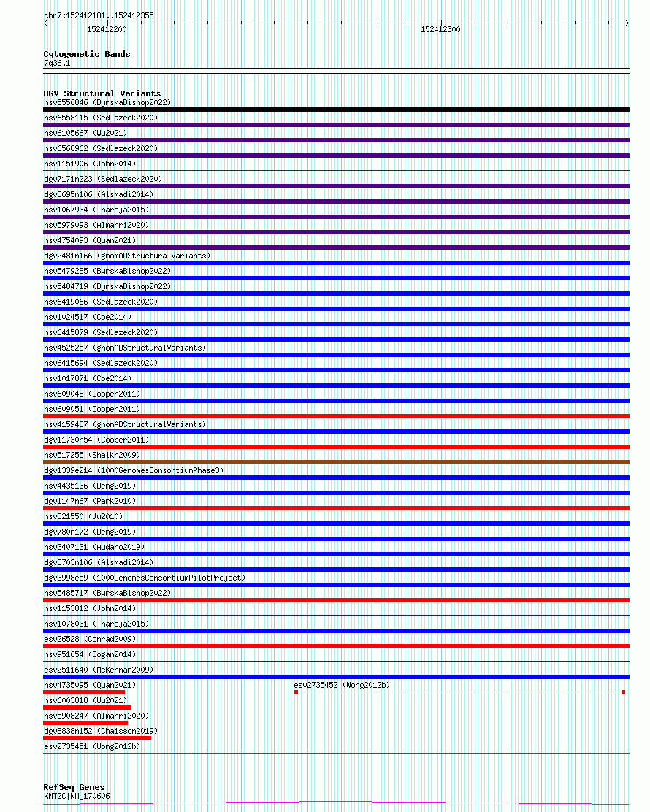Open nsv5485717 (ByrskaBishop2022) variant
This screenshot has width=650, height=812.
[x=107, y=594]
